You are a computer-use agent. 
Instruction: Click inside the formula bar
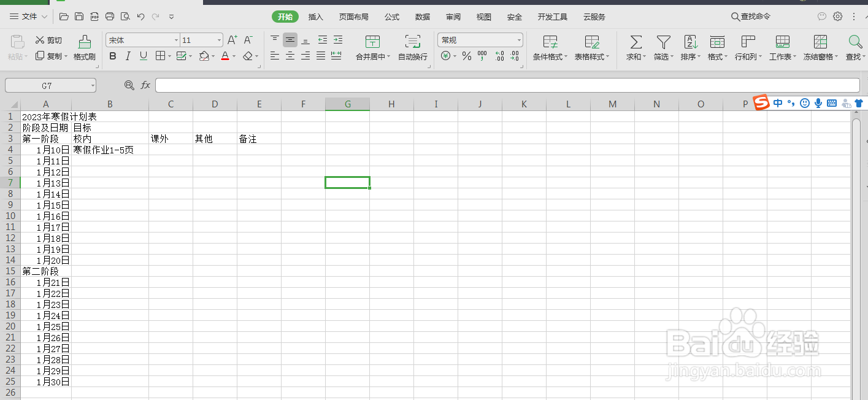click(x=429, y=85)
